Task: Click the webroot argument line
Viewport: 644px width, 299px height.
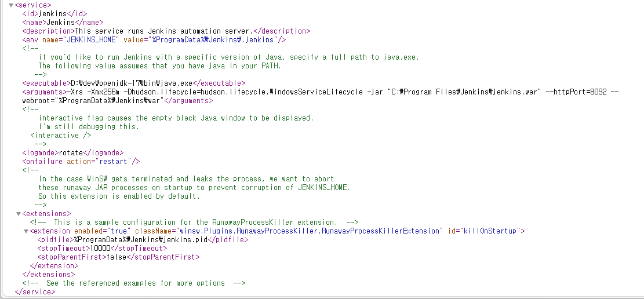Action: [93, 101]
